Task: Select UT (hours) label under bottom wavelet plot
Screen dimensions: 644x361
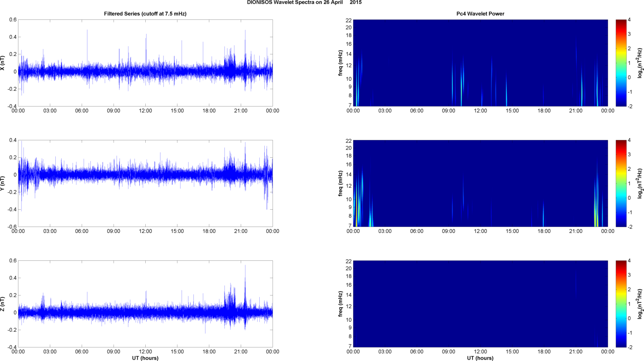Action: pos(480,358)
